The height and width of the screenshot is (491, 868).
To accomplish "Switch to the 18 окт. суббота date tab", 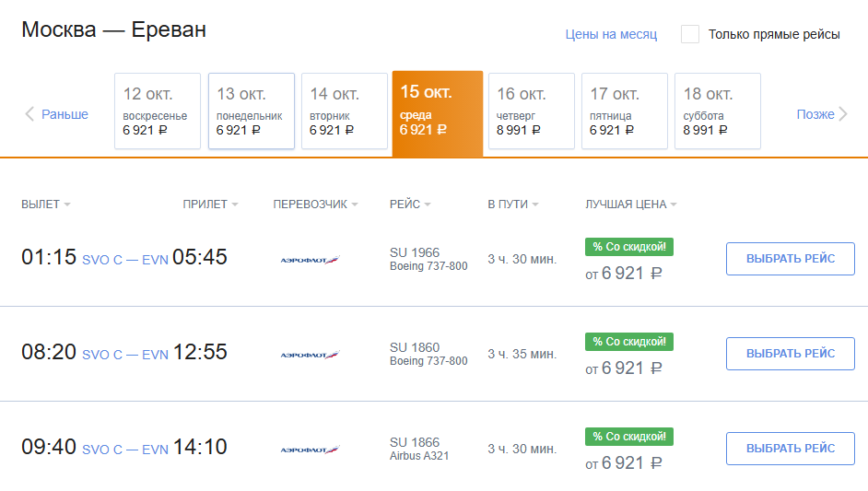I will click(718, 111).
